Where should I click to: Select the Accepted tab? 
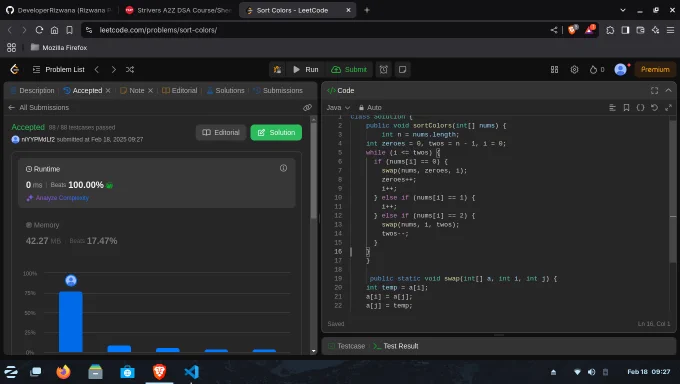(x=83, y=90)
